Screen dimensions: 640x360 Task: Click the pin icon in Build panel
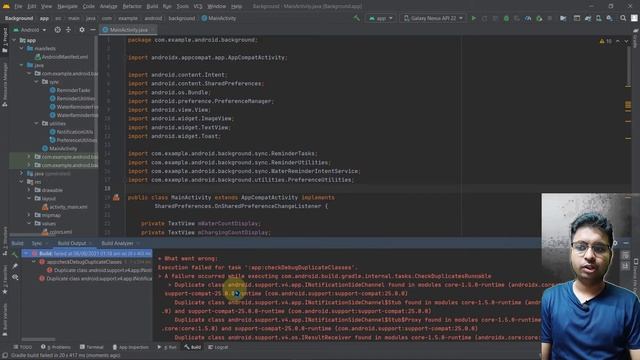click(x=15, y=266)
